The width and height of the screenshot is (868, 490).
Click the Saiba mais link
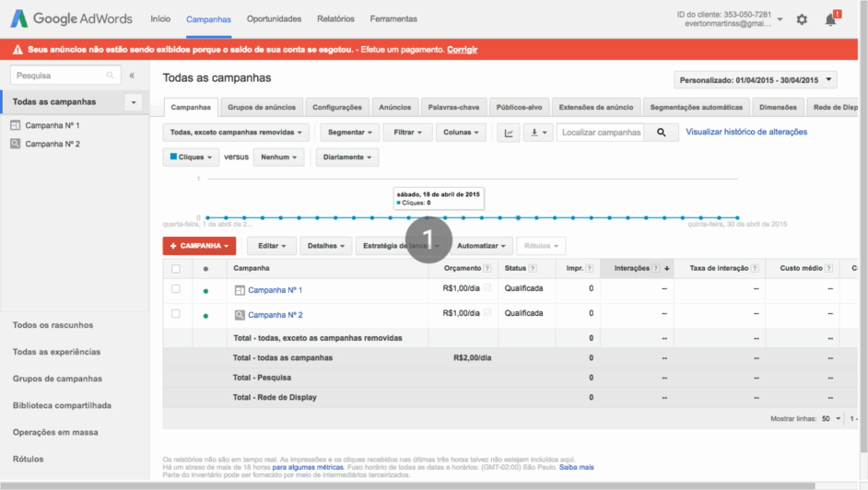click(576, 467)
